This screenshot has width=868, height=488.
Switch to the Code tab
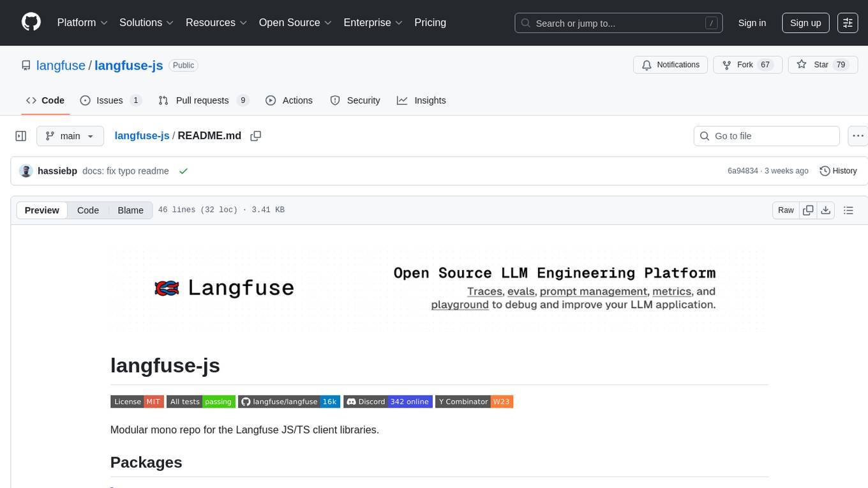[x=45, y=100]
